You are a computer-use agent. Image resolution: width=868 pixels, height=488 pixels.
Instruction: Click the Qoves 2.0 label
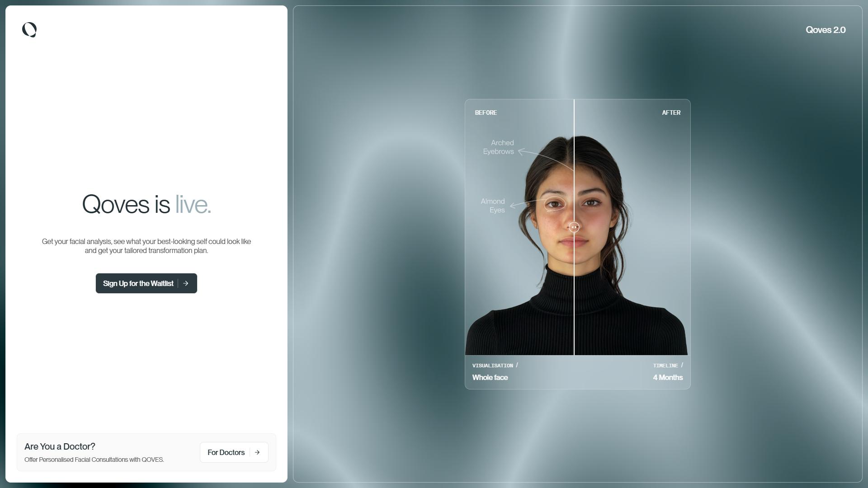(x=826, y=30)
